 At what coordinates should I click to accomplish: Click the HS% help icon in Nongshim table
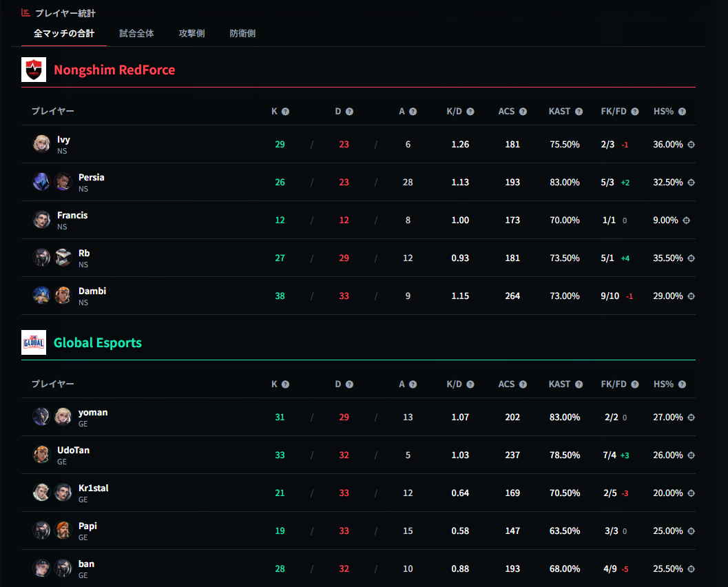click(682, 112)
